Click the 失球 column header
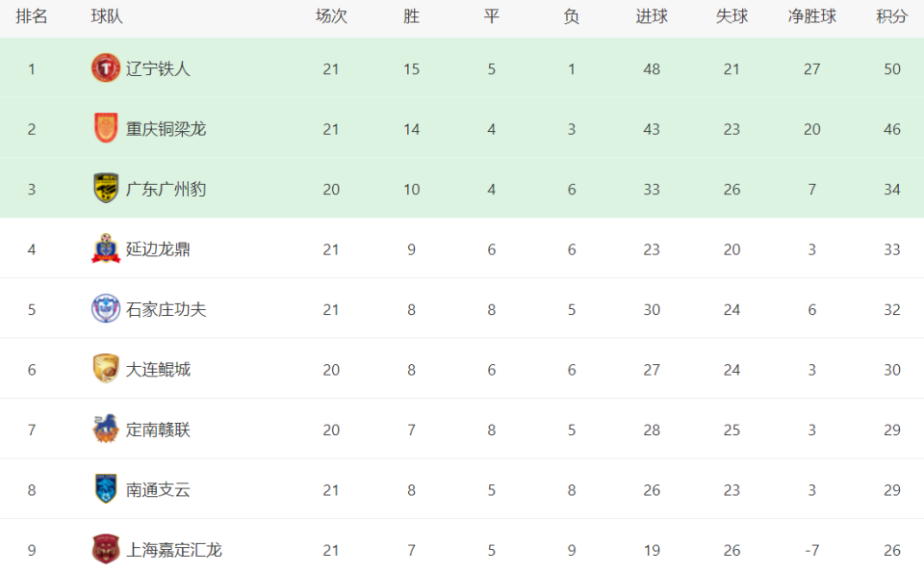Viewport: 924px width, 574px height. [731, 16]
